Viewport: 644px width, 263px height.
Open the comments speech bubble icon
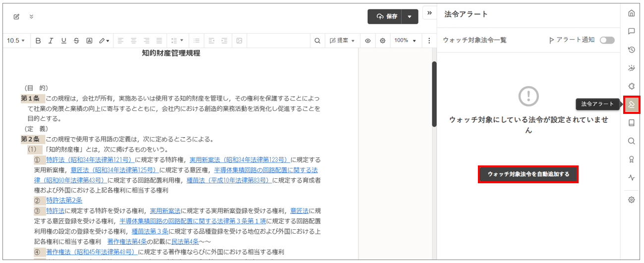pos(631,31)
